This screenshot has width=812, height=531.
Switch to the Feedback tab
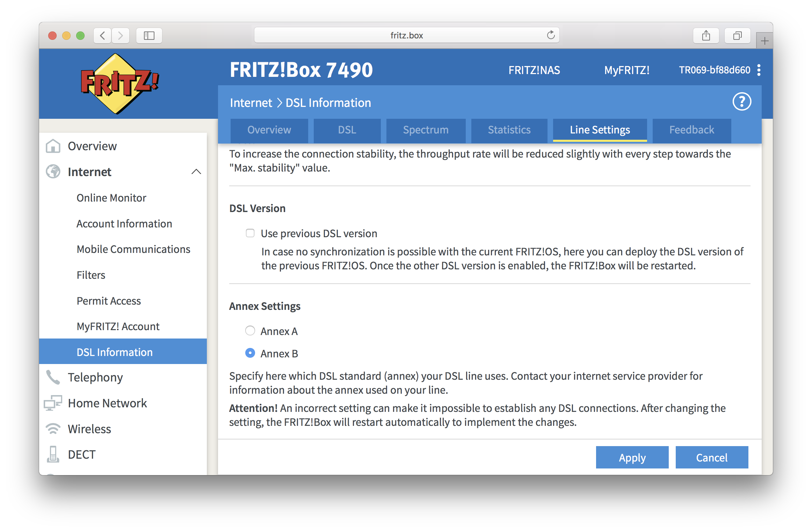(692, 130)
